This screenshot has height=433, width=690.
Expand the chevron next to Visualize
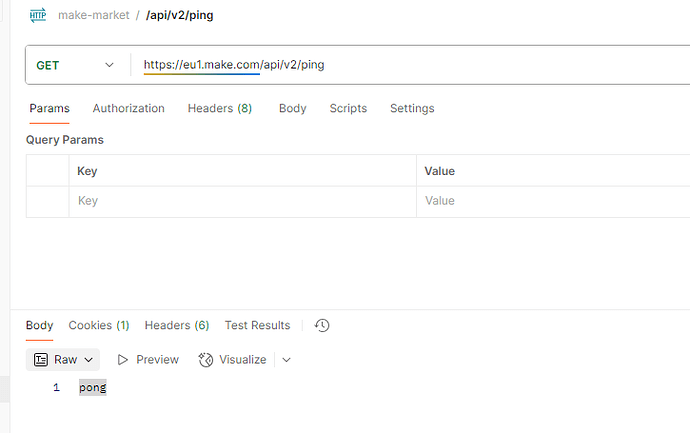click(x=286, y=359)
